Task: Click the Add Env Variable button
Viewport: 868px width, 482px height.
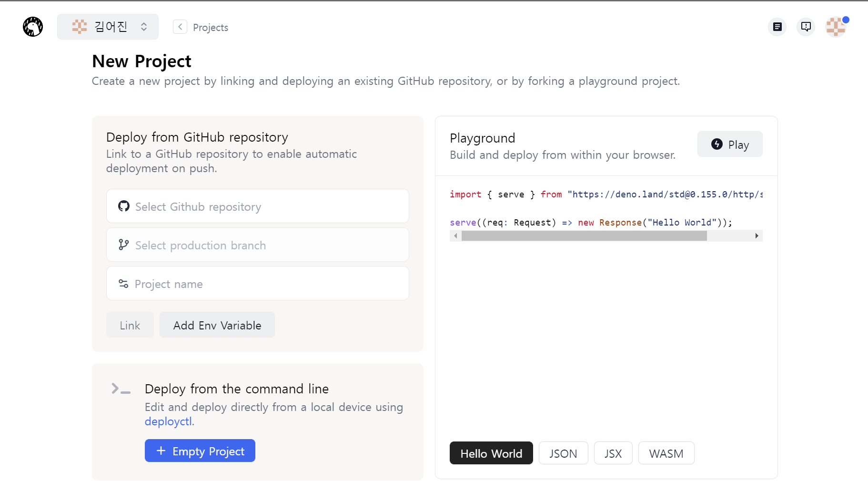Action: pos(217,325)
